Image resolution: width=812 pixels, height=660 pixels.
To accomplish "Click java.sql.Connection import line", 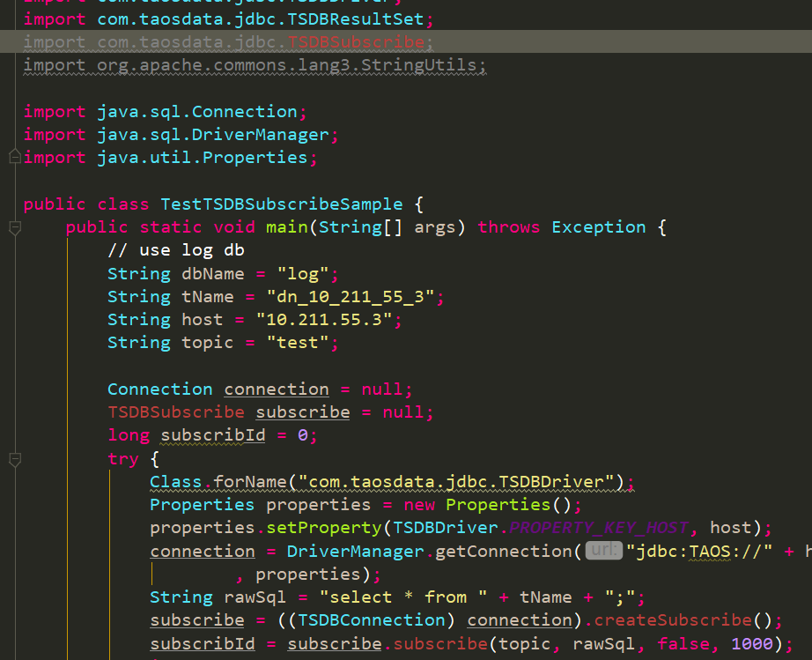I will tap(166, 112).
